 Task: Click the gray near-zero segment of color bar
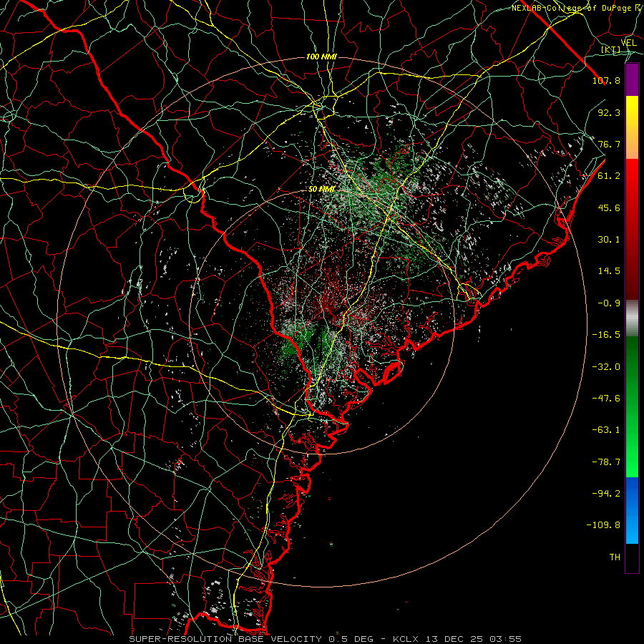tap(632, 318)
